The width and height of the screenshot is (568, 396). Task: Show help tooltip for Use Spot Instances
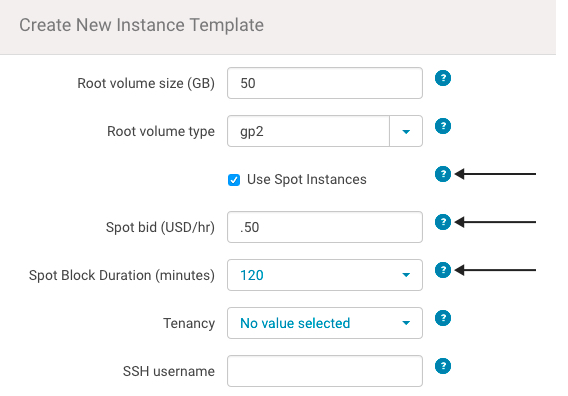(443, 174)
